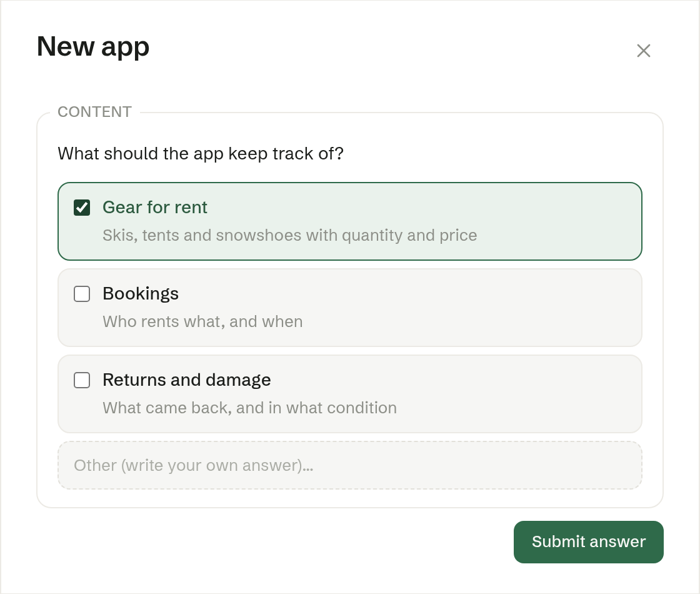Close the New app dialog
Screen dimensions: 700x594
[643, 51]
